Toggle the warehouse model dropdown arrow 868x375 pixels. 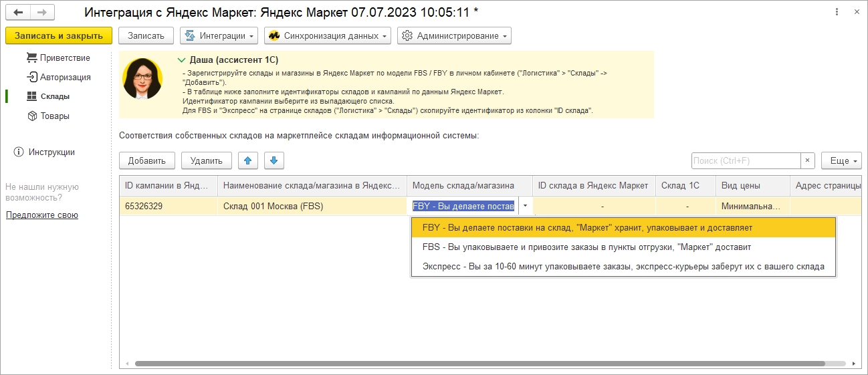[x=524, y=206]
